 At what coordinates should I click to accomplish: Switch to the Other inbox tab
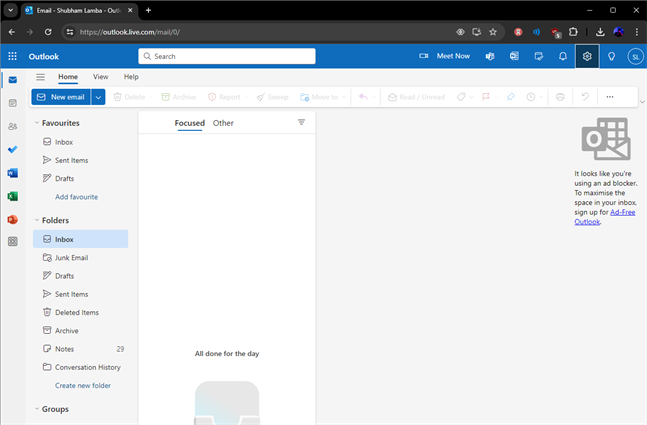click(x=223, y=123)
